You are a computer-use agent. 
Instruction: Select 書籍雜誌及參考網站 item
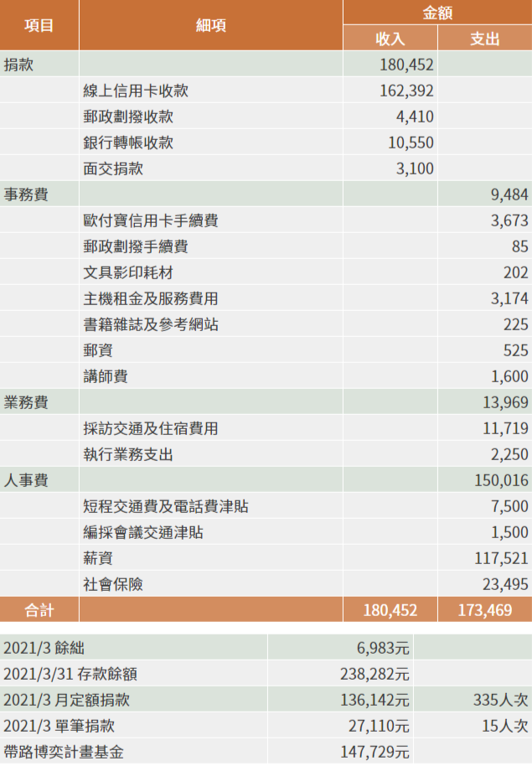click(x=151, y=324)
